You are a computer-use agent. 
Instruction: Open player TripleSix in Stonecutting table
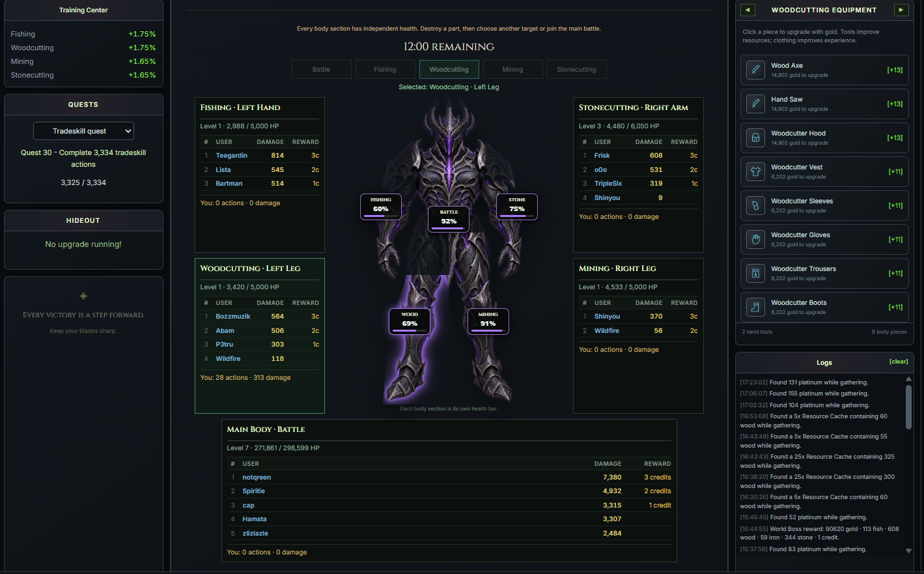(608, 184)
